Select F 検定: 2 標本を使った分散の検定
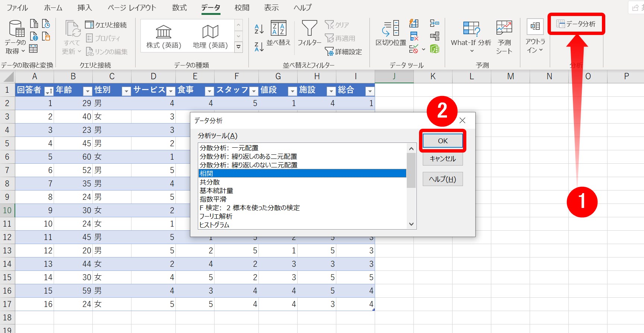644x333 pixels. point(302,208)
